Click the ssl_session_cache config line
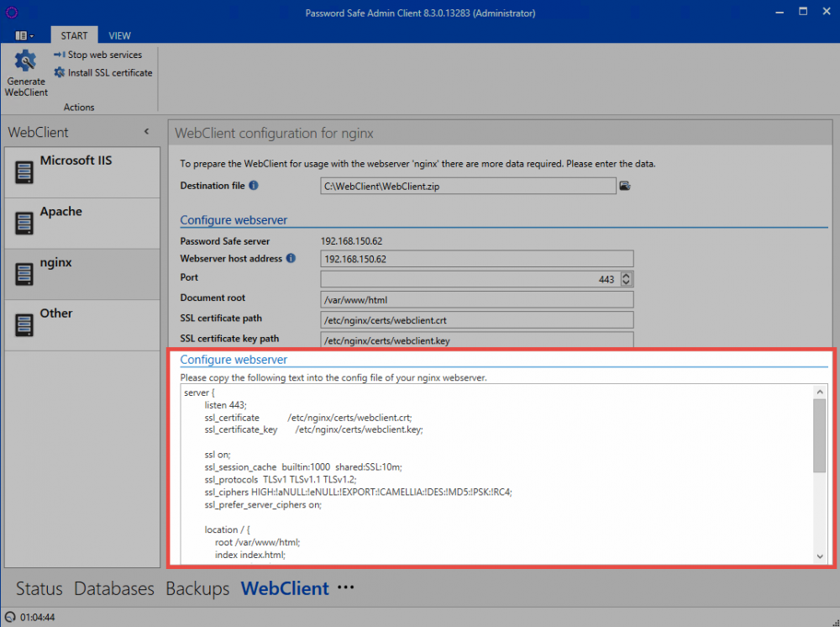Image resolution: width=840 pixels, height=627 pixels. coord(303,467)
